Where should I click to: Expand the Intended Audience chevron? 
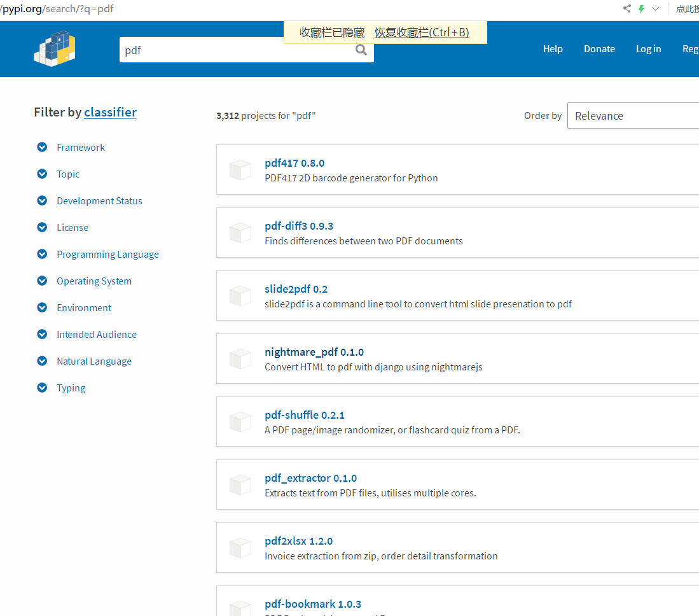(x=42, y=335)
